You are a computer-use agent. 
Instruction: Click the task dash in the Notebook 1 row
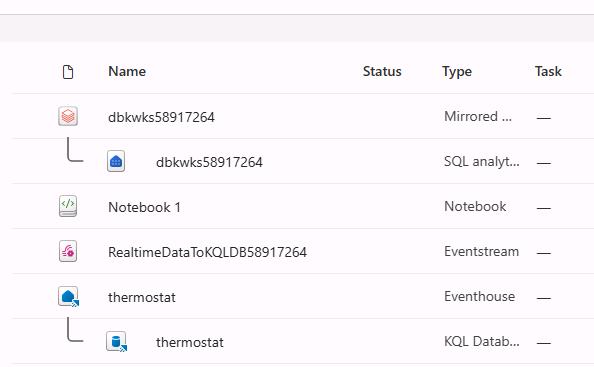(543, 208)
